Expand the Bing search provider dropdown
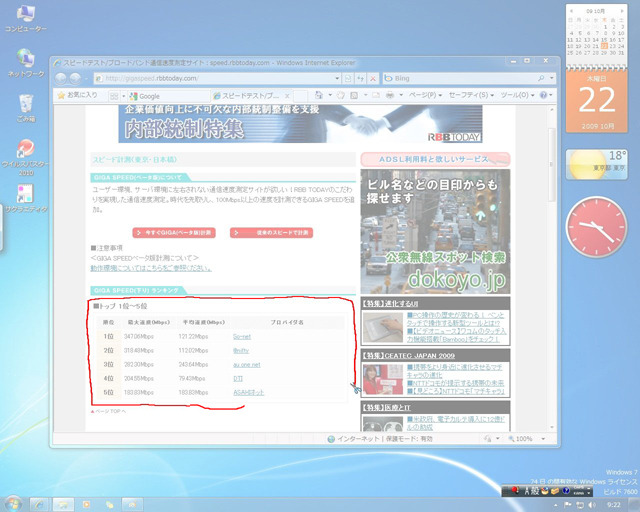 pos(551,78)
